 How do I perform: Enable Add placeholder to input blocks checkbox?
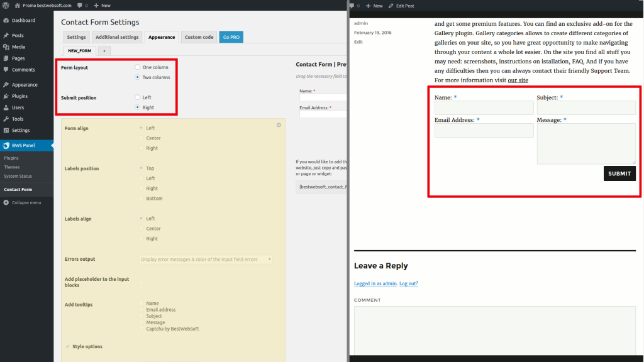point(142,282)
